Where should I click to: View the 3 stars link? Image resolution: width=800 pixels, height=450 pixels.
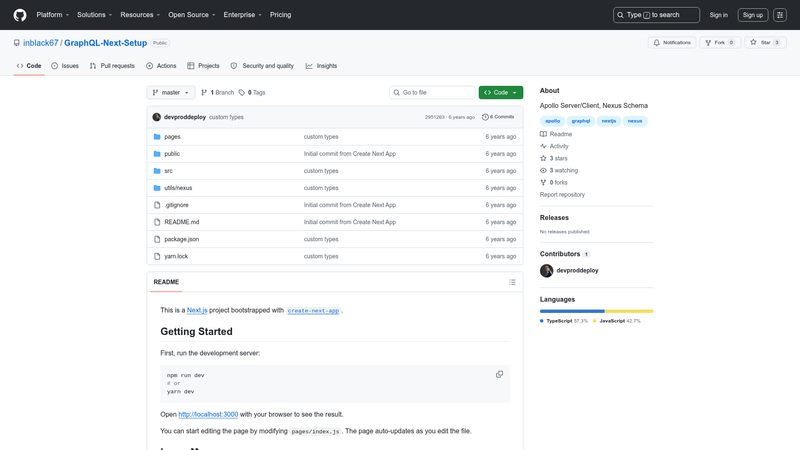click(x=554, y=158)
